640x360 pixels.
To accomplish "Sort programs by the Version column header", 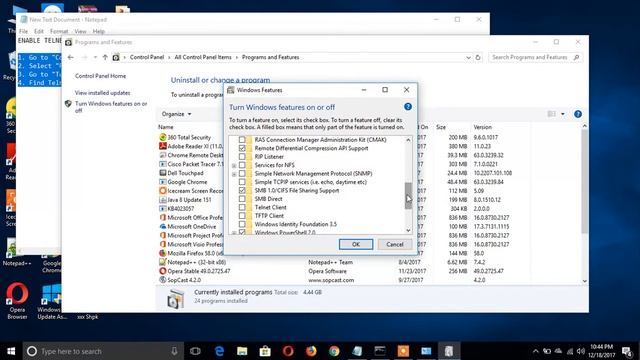I will point(482,127).
